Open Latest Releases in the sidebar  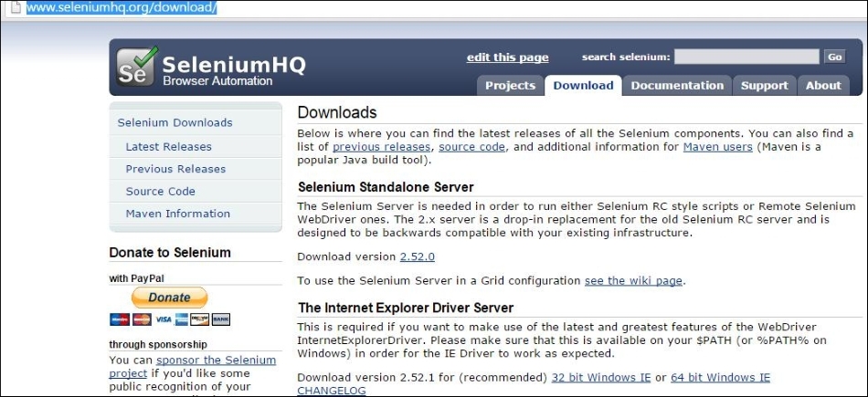168,147
